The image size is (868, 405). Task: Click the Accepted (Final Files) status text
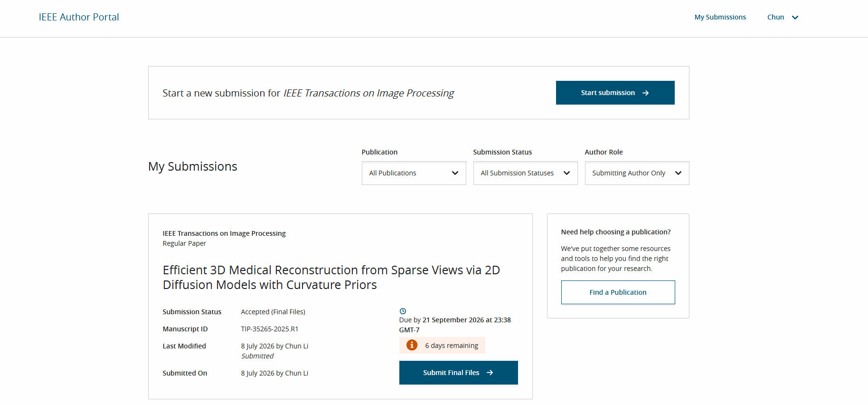(x=273, y=312)
